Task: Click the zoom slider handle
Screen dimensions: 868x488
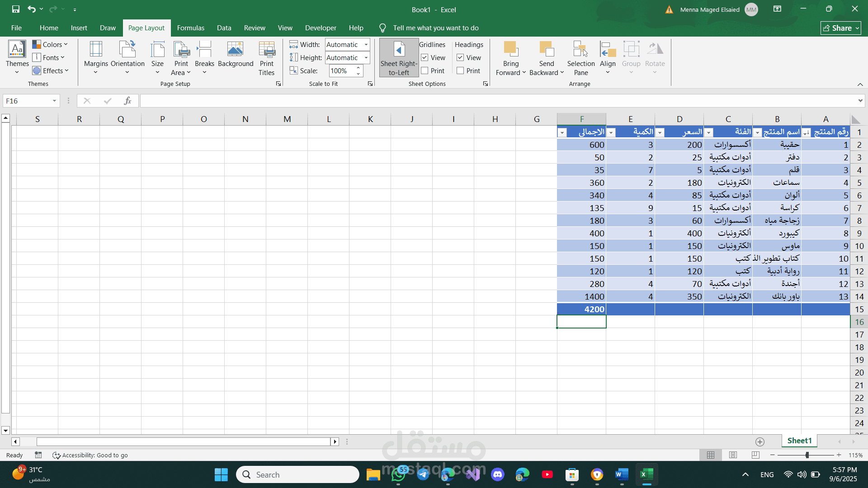Action: click(x=807, y=455)
